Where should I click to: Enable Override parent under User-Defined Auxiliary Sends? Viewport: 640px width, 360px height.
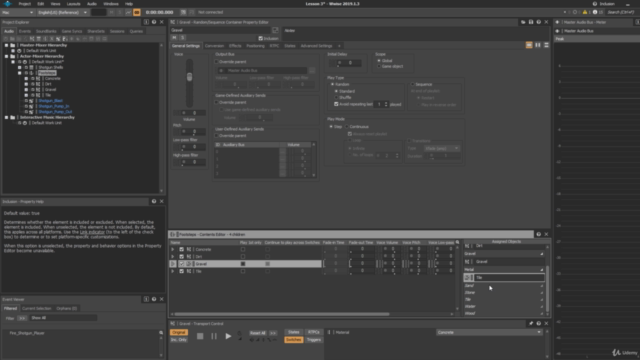217,136
